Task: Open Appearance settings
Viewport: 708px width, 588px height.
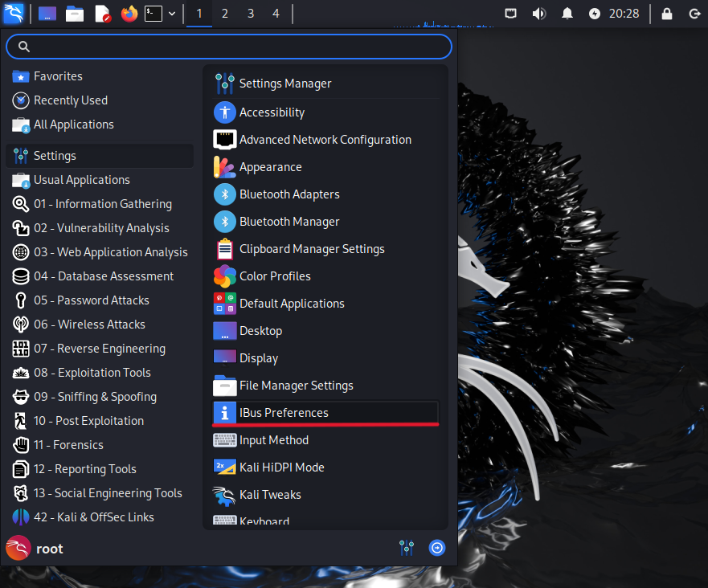Action: 325,167
